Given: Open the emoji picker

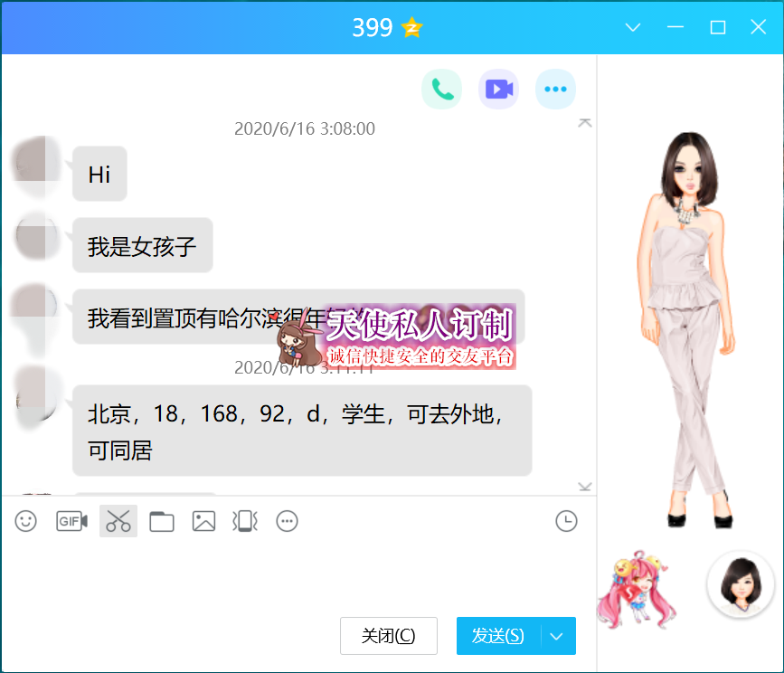Looking at the screenshot, I should pos(26,521).
